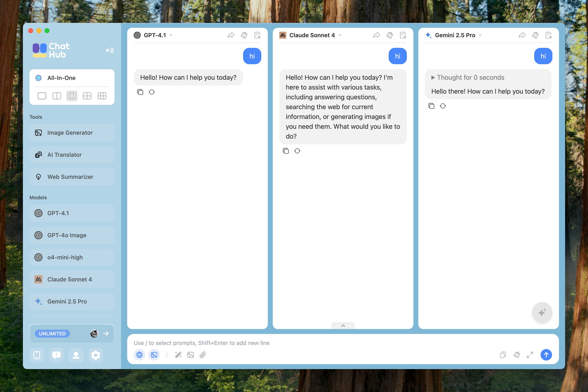Screen dimensions: 588x392
Task: Expand the 'Thought for 0 seconds' section
Action: (468, 78)
